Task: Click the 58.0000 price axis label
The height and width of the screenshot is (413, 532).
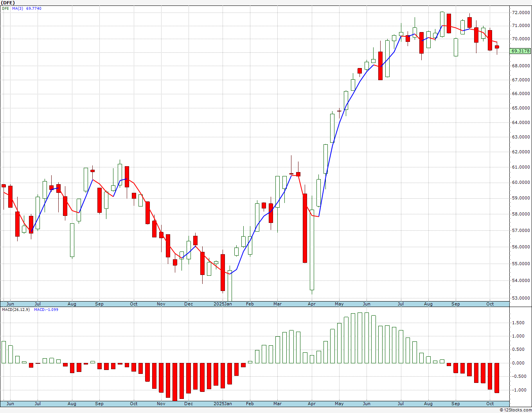Action: click(x=521, y=214)
